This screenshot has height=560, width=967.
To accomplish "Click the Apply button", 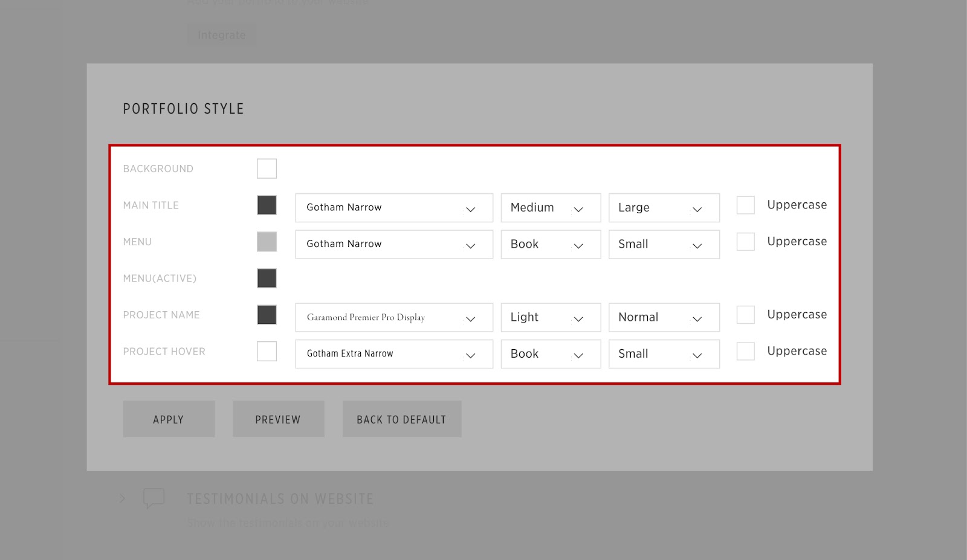I will [x=169, y=419].
